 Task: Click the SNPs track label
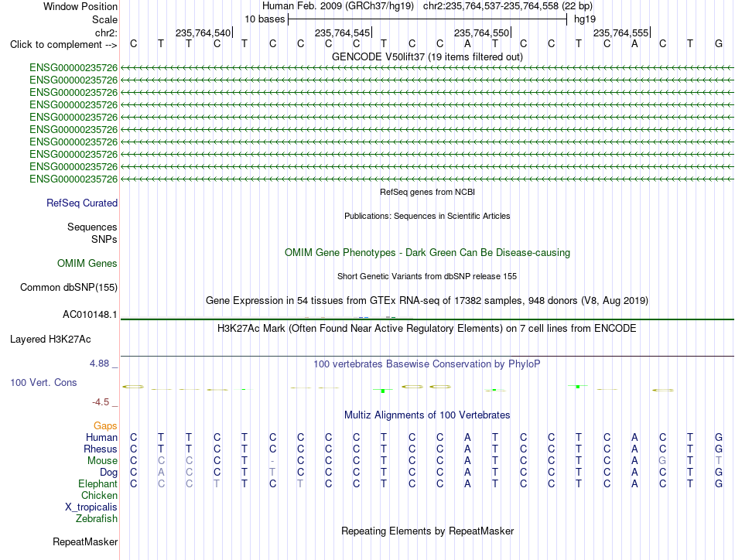tap(104, 239)
